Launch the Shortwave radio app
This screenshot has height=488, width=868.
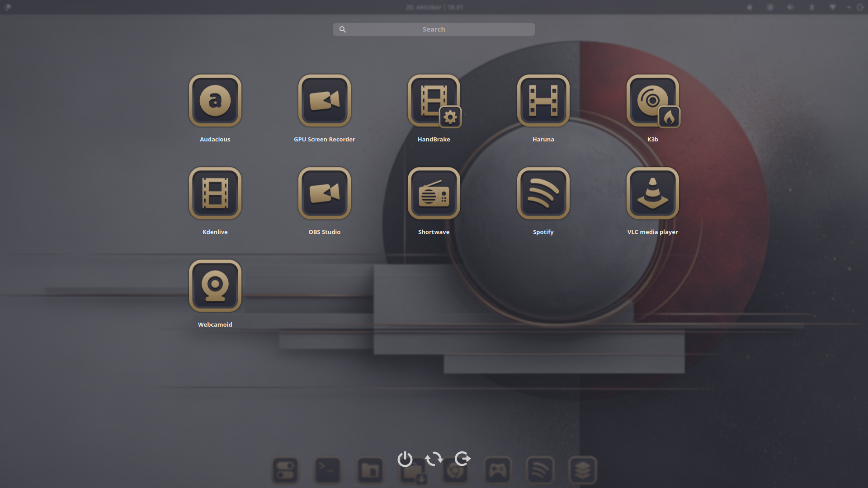click(x=434, y=193)
